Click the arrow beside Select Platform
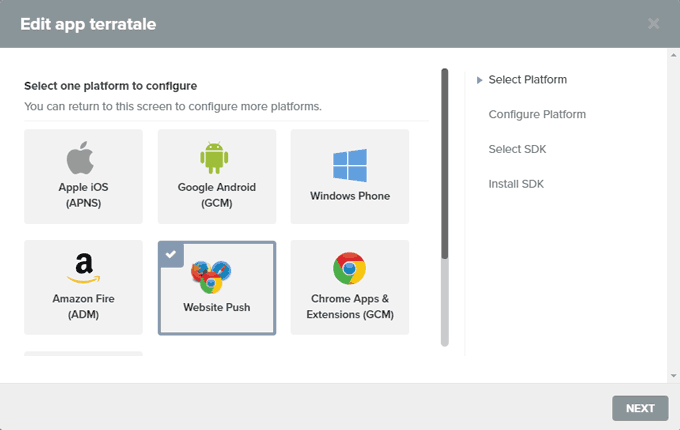The height and width of the screenshot is (430, 680). (479, 80)
